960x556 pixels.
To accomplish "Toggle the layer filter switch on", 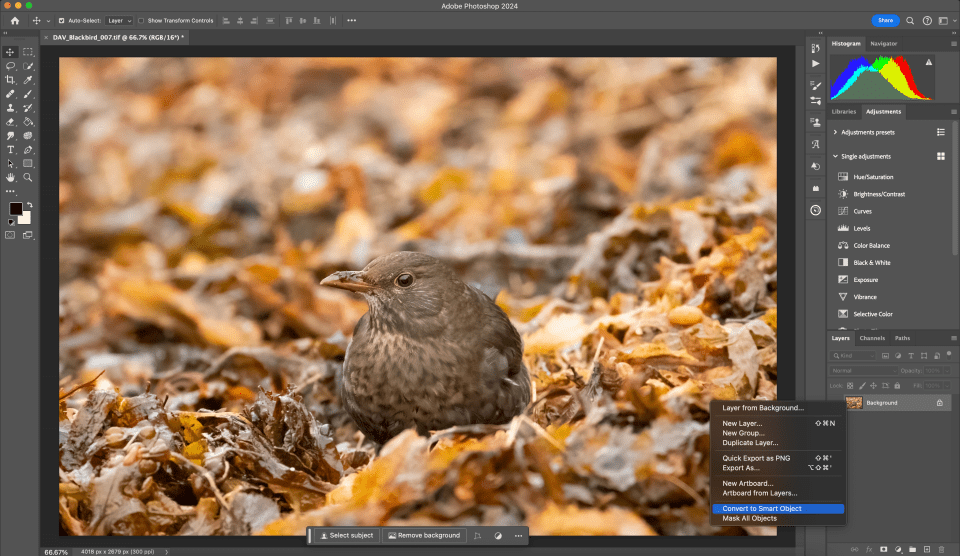I will (x=949, y=354).
